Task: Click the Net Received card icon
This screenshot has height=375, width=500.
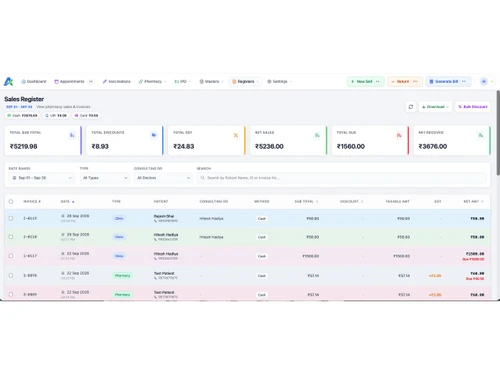Action: [x=481, y=135]
